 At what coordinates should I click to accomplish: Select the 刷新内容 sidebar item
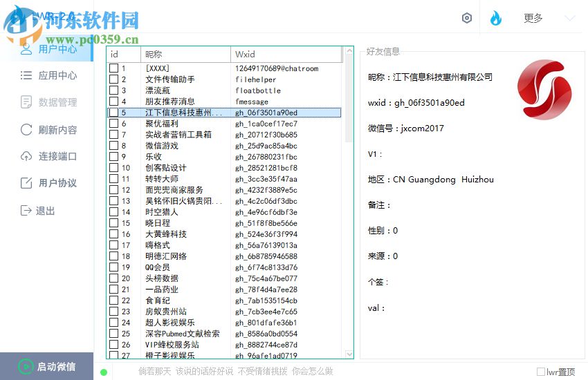tap(47, 130)
